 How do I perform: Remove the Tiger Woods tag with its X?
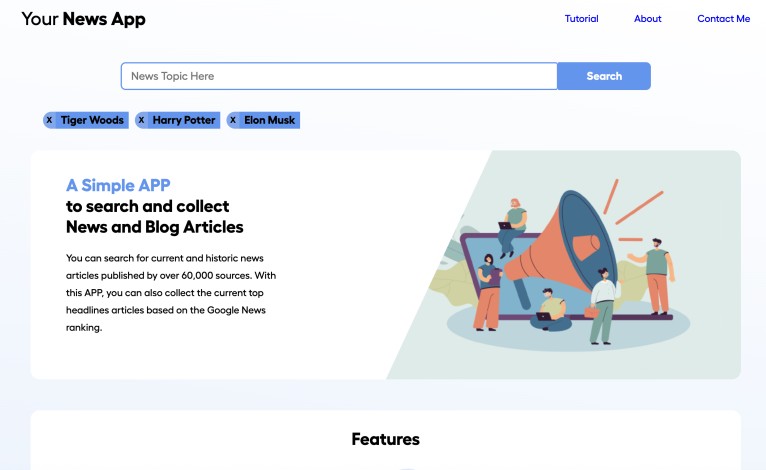[49, 120]
